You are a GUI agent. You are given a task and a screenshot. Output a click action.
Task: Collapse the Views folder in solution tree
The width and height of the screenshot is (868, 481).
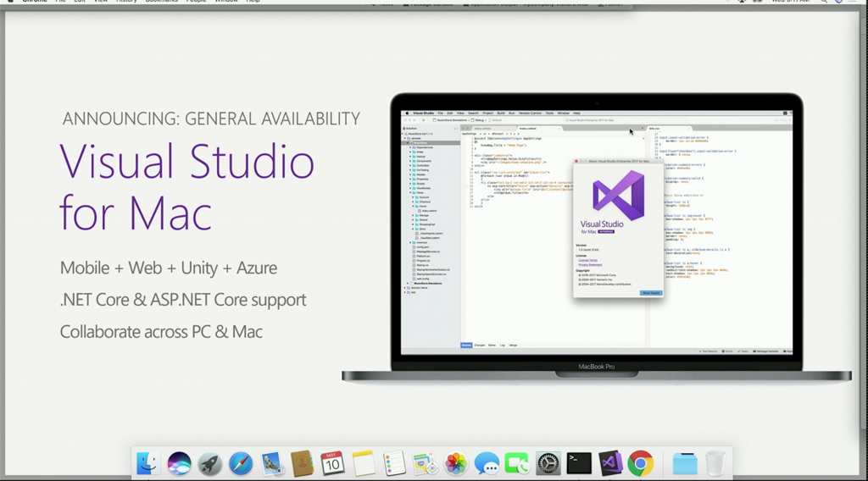tap(410, 192)
